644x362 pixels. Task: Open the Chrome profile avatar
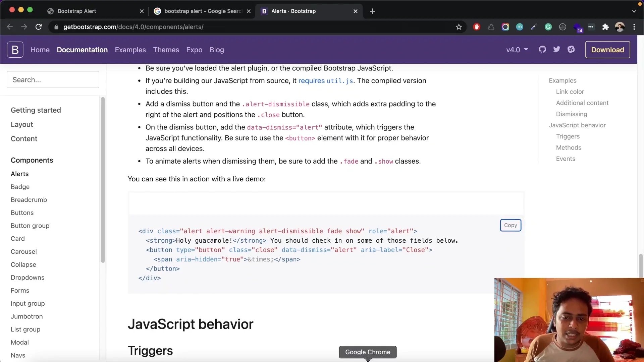[x=620, y=27]
